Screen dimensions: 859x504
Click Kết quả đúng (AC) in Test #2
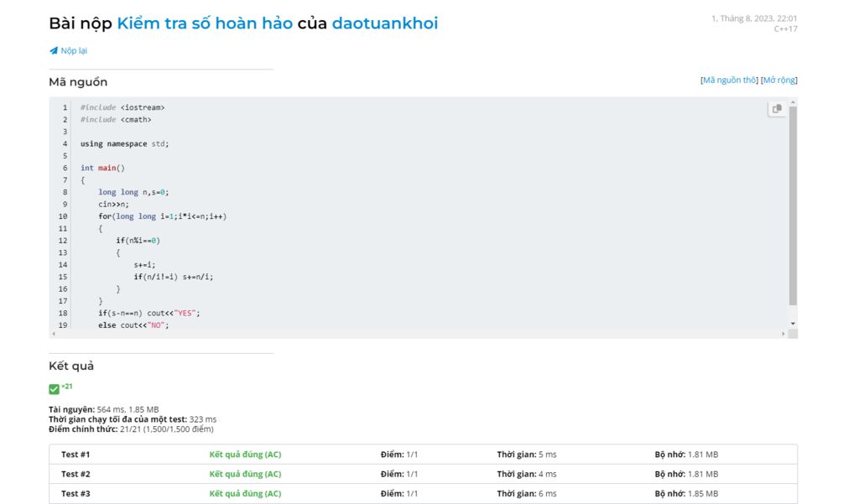pyautogui.click(x=245, y=474)
